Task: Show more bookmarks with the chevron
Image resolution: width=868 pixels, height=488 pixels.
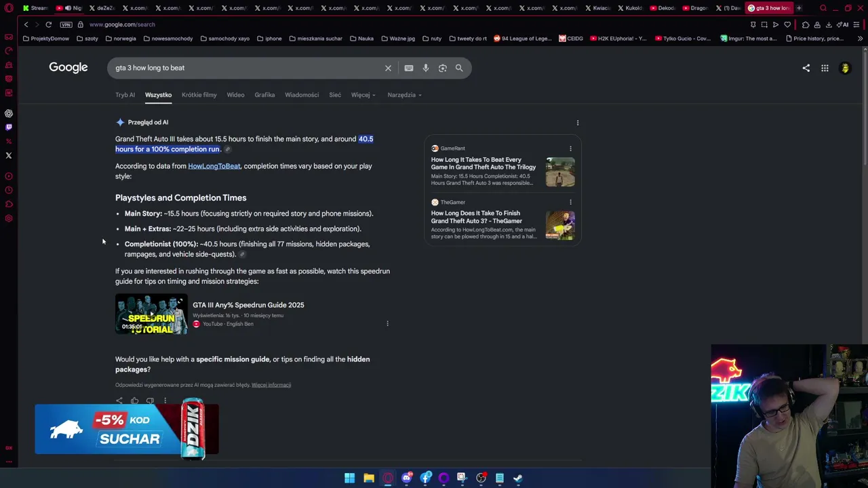Action: pyautogui.click(x=860, y=39)
